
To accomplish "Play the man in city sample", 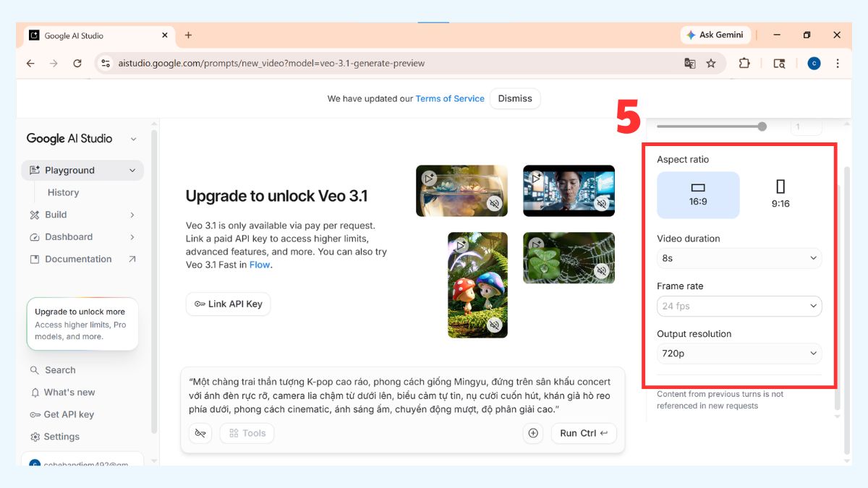I will pyautogui.click(x=536, y=178).
